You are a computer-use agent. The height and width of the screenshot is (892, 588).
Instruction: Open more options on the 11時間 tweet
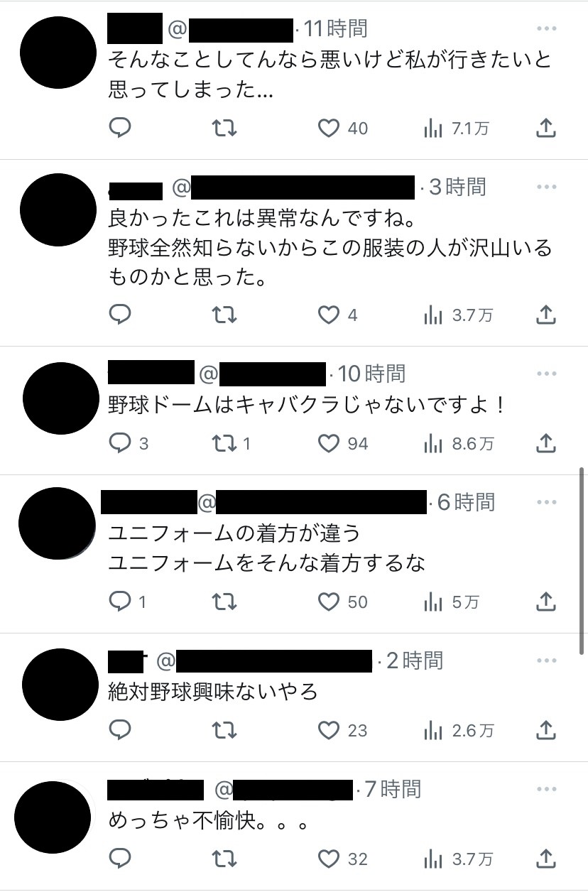pos(546,28)
